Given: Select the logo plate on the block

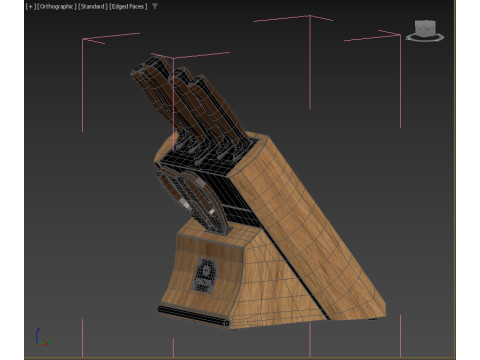Looking at the screenshot, I should tap(206, 276).
